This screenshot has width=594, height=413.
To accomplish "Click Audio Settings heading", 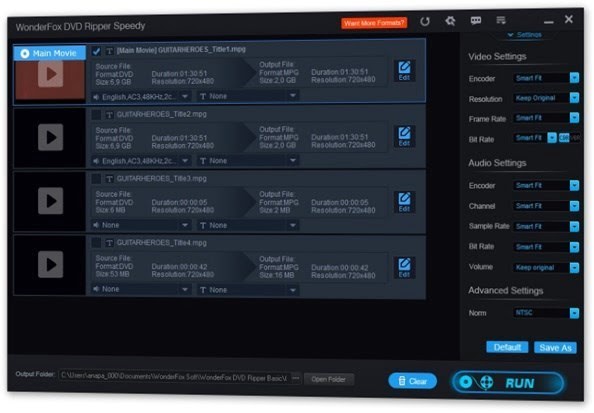I will point(497,163).
